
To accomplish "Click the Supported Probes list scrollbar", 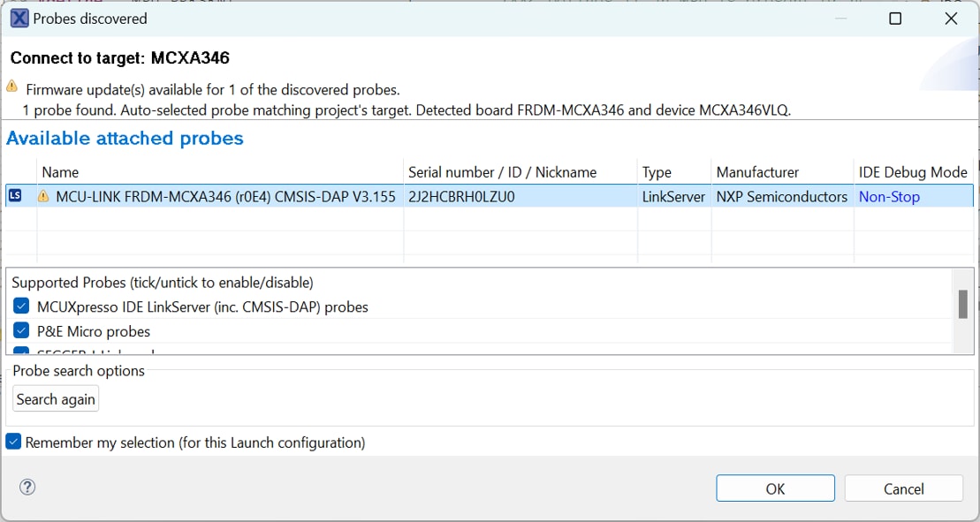I will tap(962, 305).
